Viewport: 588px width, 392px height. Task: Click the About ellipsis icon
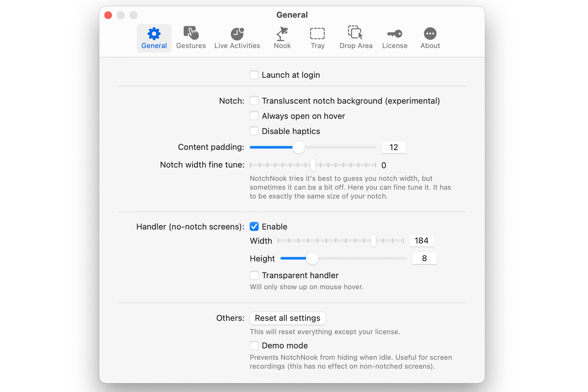[430, 34]
